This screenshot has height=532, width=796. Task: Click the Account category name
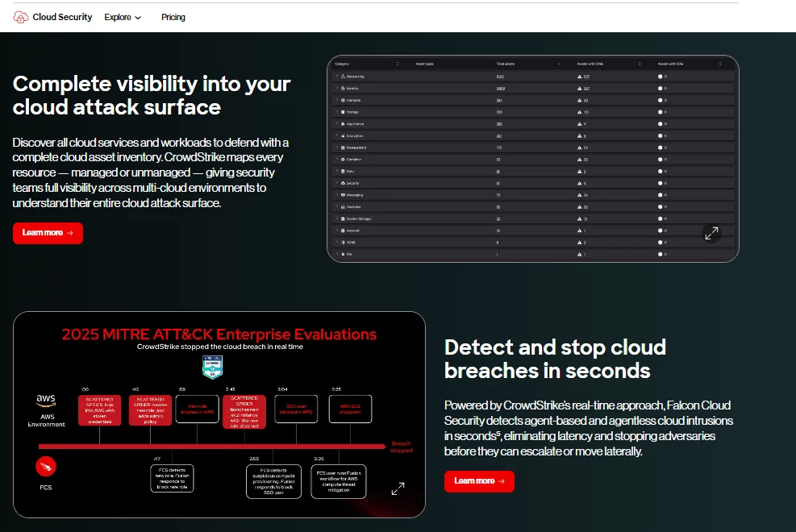coord(352,231)
